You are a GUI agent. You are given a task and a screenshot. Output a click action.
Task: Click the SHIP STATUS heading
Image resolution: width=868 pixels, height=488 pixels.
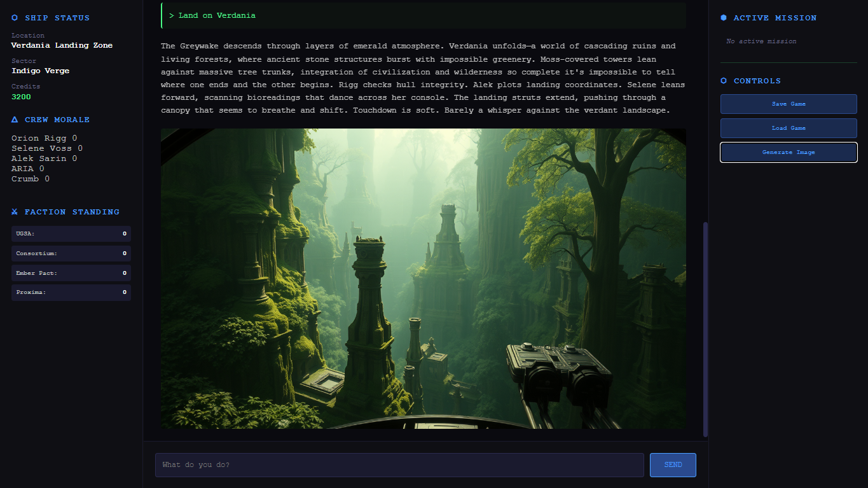(x=57, y=18)
